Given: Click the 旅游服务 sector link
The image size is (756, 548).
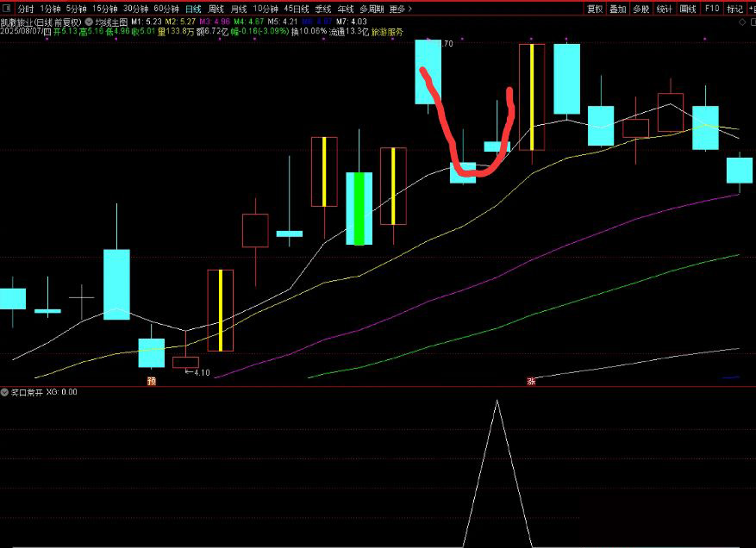Looking at the screenshot, I should click(x=387, y=32).
